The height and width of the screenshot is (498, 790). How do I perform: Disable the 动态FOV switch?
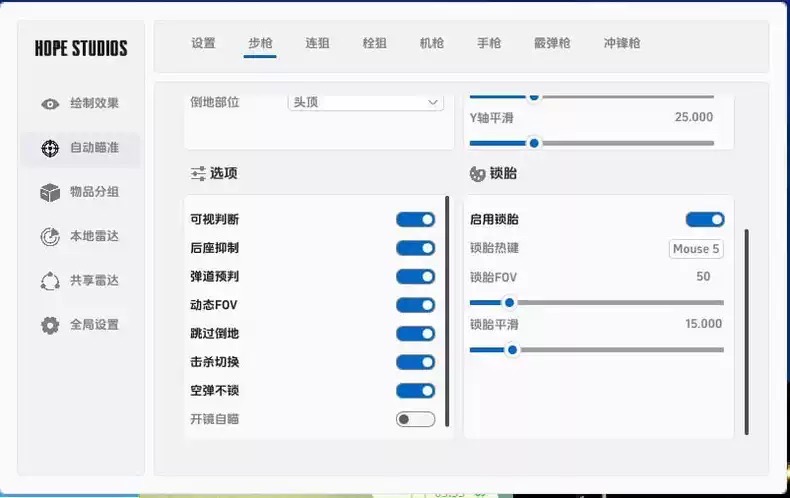pyautogui.click(x=415, y=305)
